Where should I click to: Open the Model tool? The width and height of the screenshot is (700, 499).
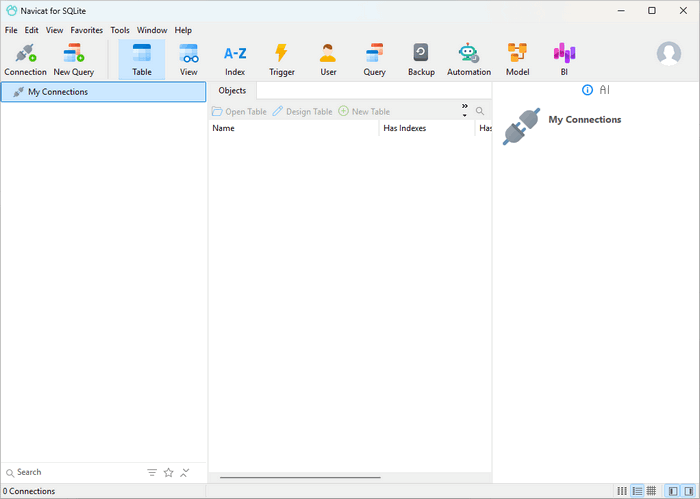pos(517,59)
